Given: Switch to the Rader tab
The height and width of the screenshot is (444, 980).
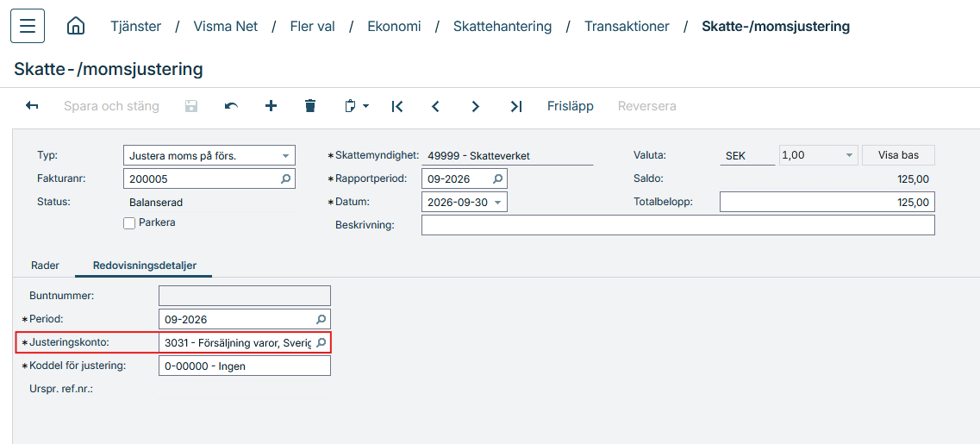Looking at the screenshot, I should click(x=45, y=266).
